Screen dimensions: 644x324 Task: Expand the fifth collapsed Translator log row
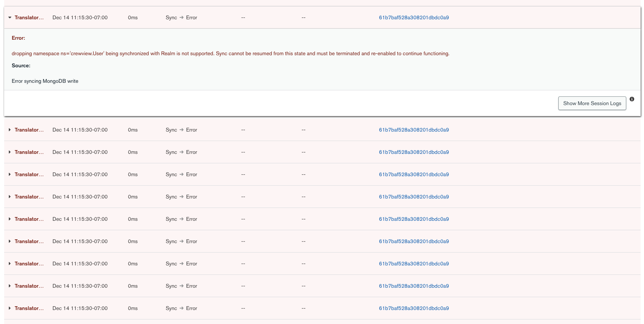tap(10, 219)
